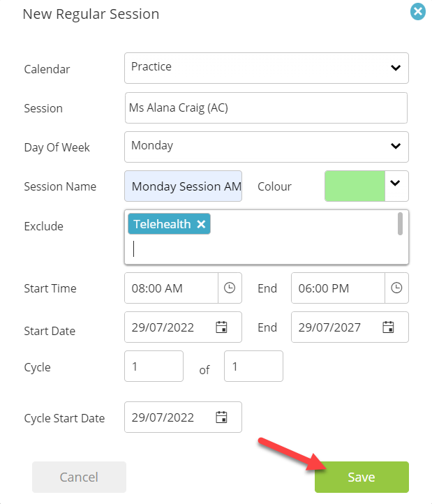Open the Start Time clock picker
Viewport: 432px width, 504px height.
[230, 288]
